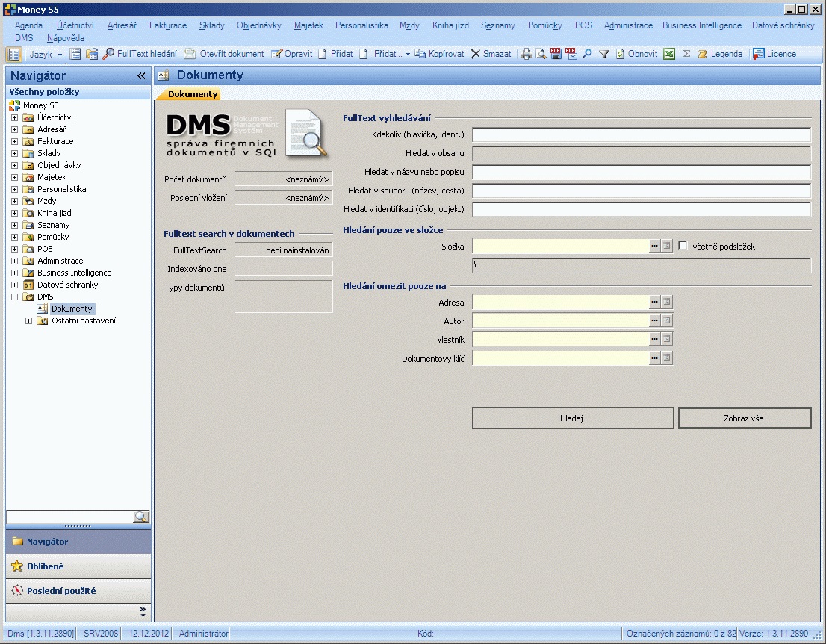Screen dimensions: 826x644
Task: Click the sum (Σ) icon
Action: click(686, 54)
